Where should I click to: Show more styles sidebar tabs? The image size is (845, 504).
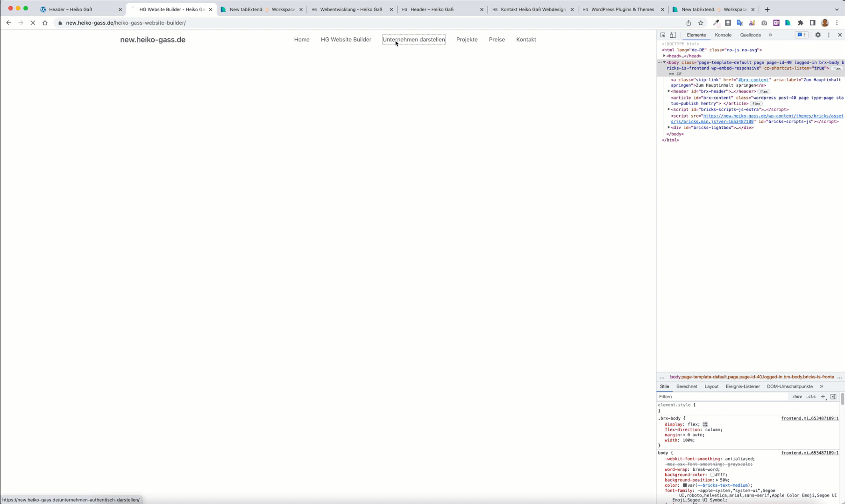(822, 386)
